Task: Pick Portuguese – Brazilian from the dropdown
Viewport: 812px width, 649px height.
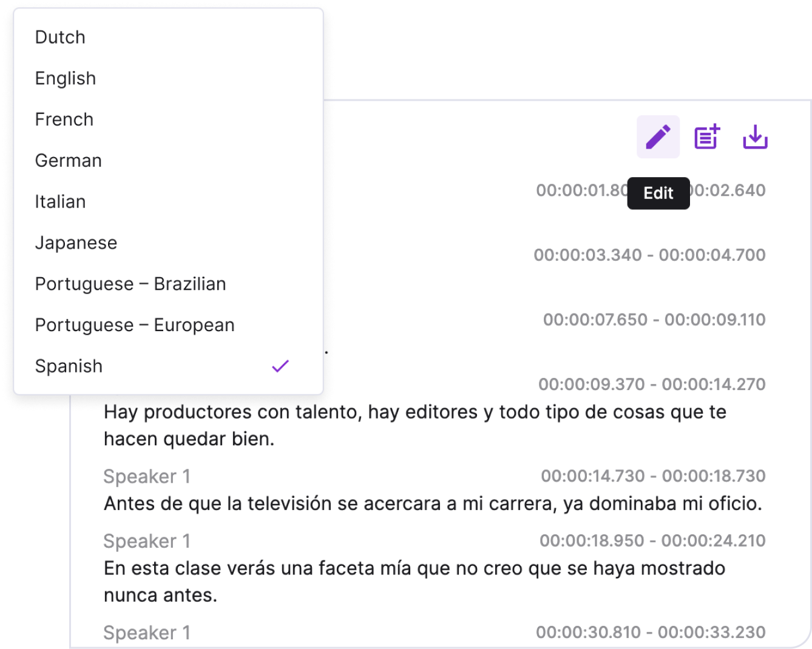Action: pyautogui.click(x=130, y=283)
